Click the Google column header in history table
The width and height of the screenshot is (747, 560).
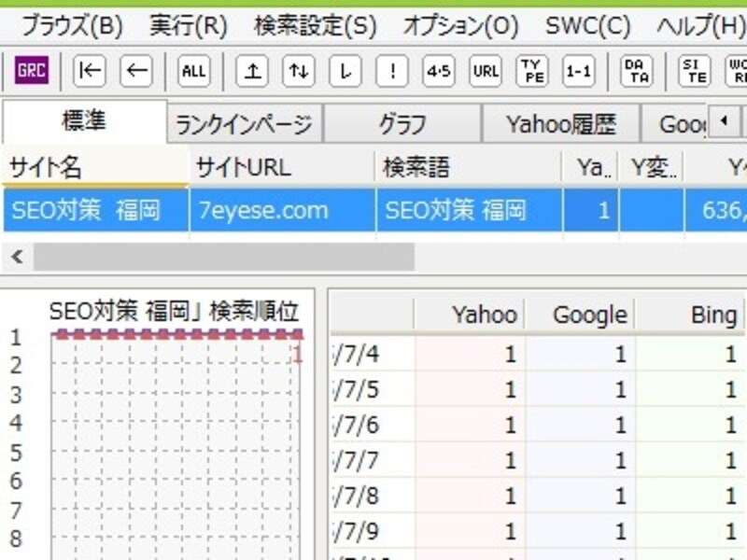(580, 315)
